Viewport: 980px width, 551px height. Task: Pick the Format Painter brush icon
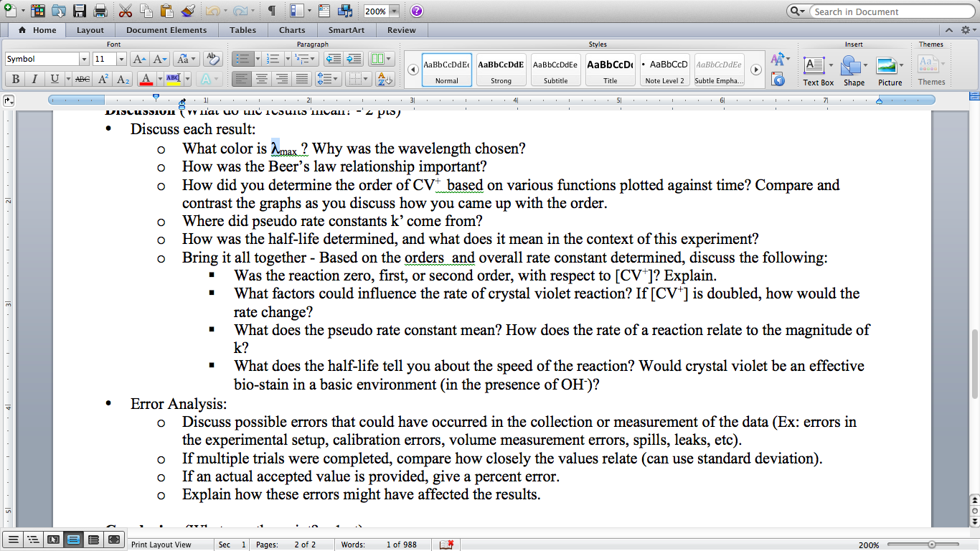click(187, 11)
